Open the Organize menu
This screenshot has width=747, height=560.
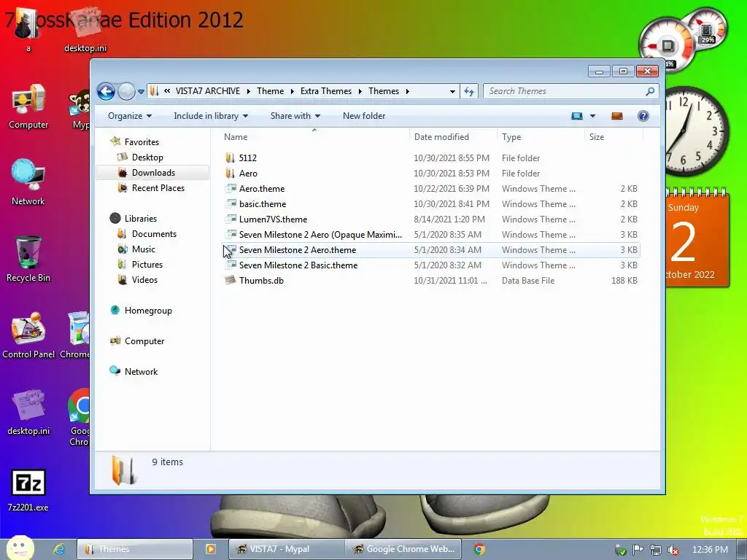[130, 116]
